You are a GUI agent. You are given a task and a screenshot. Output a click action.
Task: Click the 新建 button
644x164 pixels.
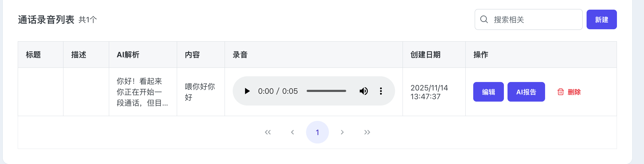[601, 20]
